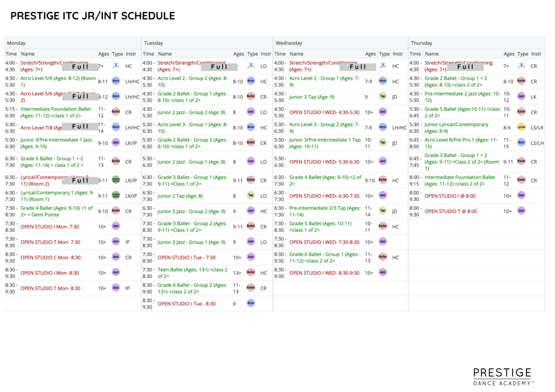Click the Tap icon for Tuesday Junior 2 Tap
555x392 pixels.
pos(251,195)
